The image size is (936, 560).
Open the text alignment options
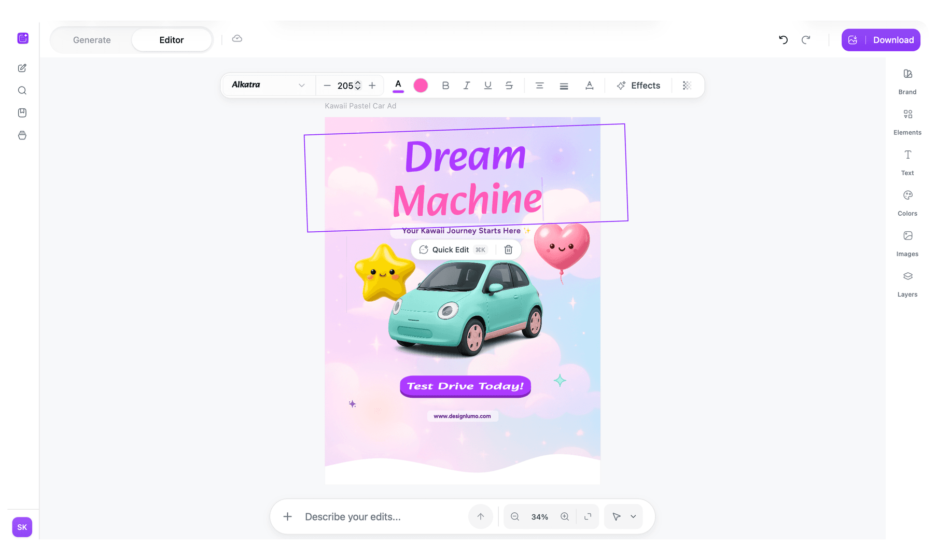[539, 86]
